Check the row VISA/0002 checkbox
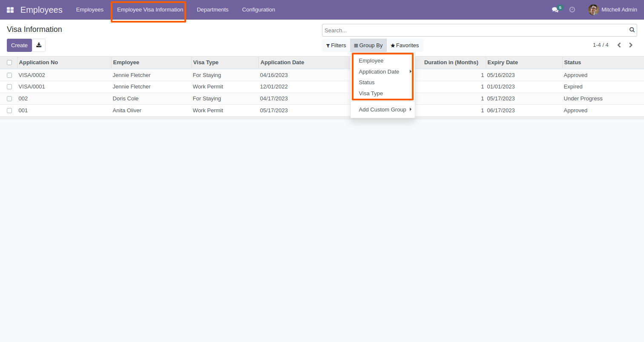644x342 pixels. coord(9,75)
